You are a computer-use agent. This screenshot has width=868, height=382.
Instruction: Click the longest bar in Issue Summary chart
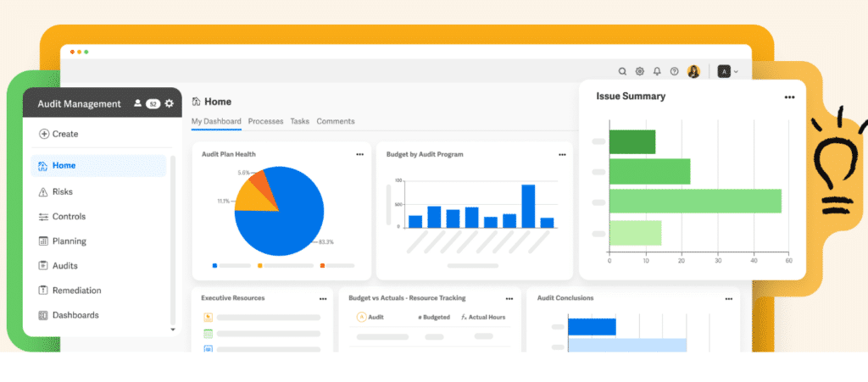695,202
